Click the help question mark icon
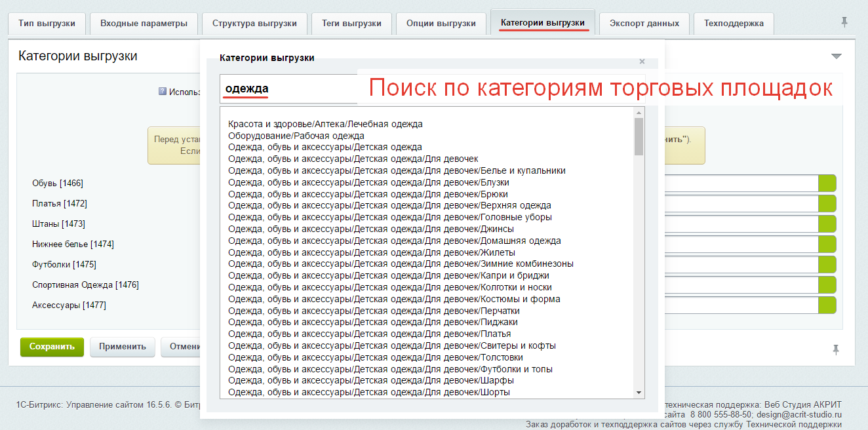Screen dimensions: 868x430 pos(162,92)
